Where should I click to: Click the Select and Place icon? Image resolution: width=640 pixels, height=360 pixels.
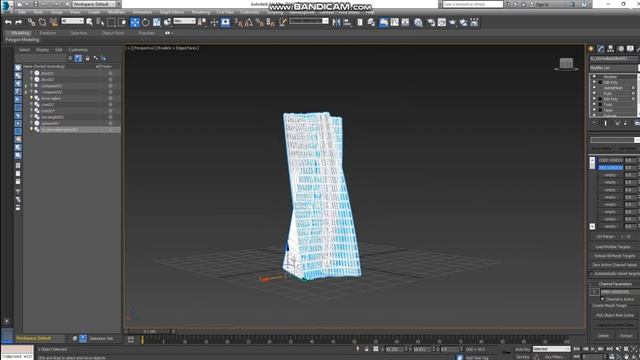pyautogui.click(x=167, y=22)
